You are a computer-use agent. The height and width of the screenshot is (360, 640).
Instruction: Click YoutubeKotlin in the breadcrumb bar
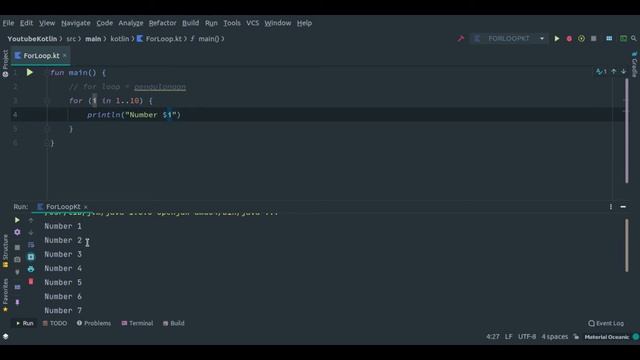click(32, 39)
